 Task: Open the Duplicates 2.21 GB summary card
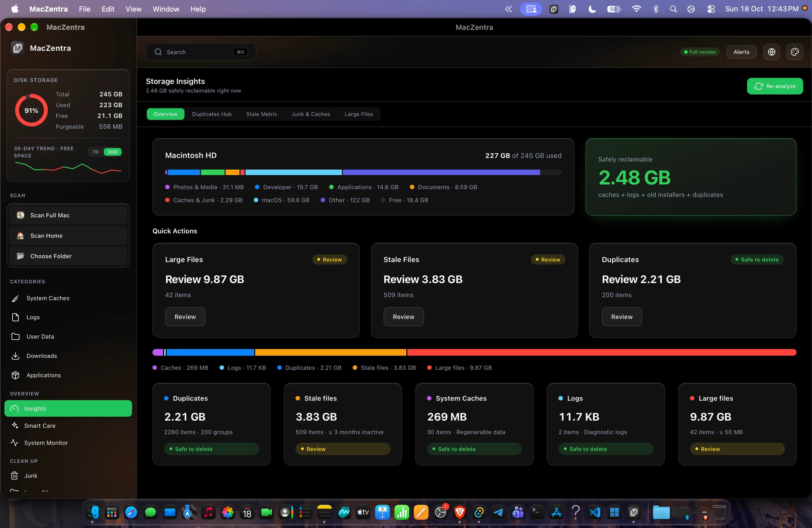[x=211, y=424]
